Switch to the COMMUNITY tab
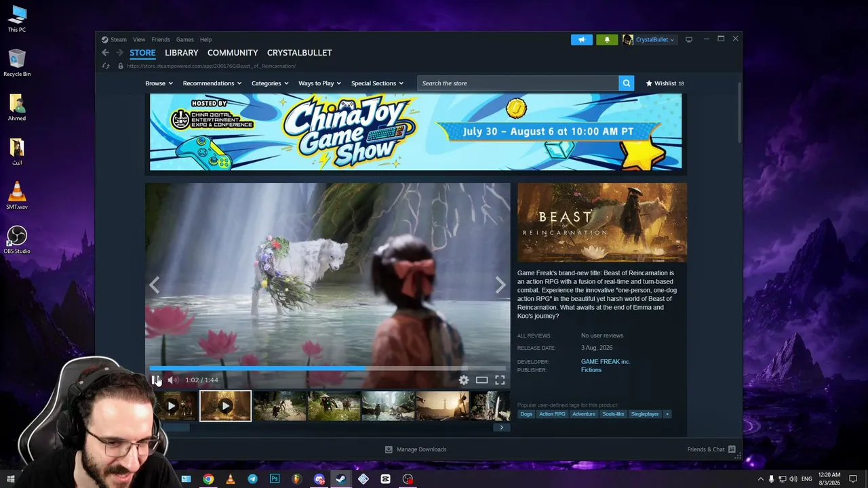 pos(233,53)
